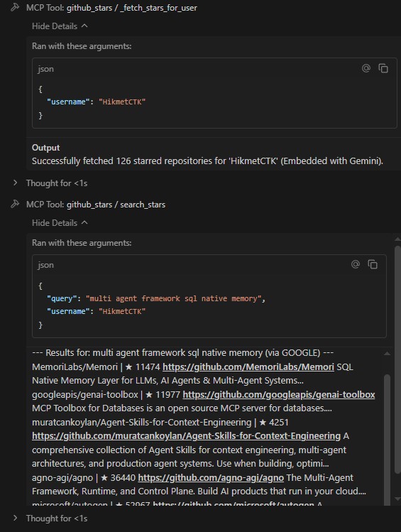
Task: Open the googleapis/genai-toolbox GitHub link
Action: coord(279,395)
